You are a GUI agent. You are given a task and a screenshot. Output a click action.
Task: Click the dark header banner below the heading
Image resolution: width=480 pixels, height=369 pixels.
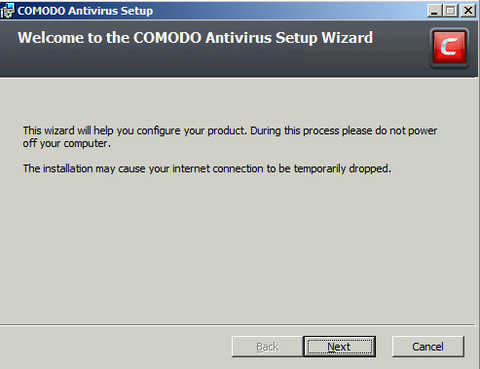click(x=213, y=62)
